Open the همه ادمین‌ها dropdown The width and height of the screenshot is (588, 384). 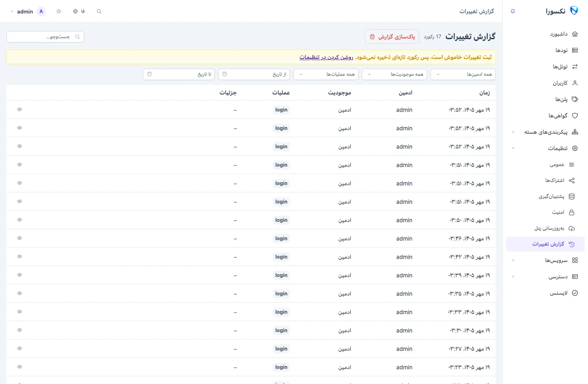click(463, 74)
